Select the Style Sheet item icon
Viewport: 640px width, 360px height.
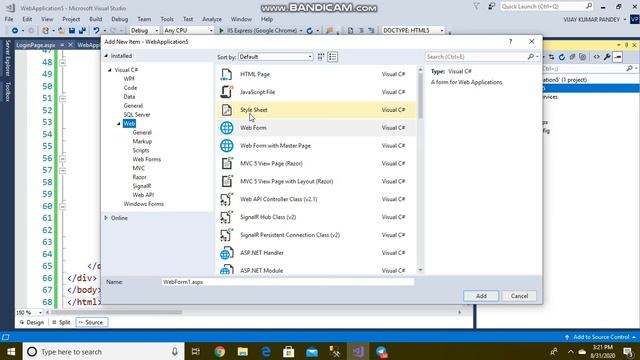[227, 110]
